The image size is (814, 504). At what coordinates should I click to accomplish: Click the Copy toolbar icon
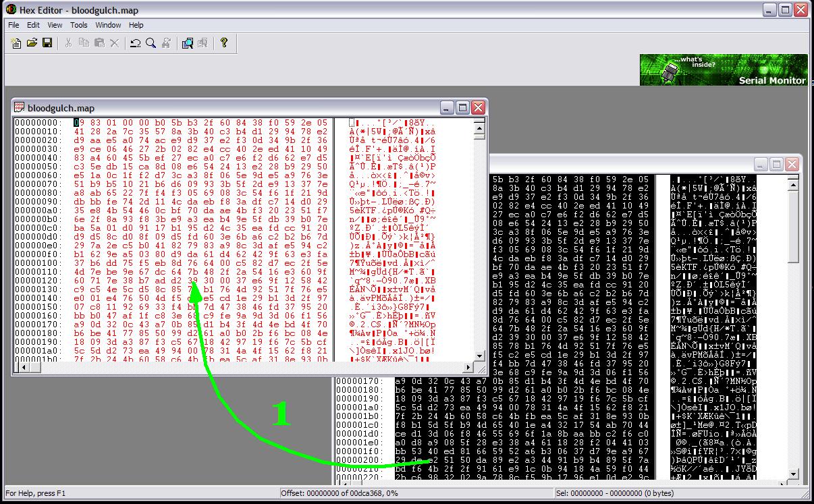click(84, 43)
